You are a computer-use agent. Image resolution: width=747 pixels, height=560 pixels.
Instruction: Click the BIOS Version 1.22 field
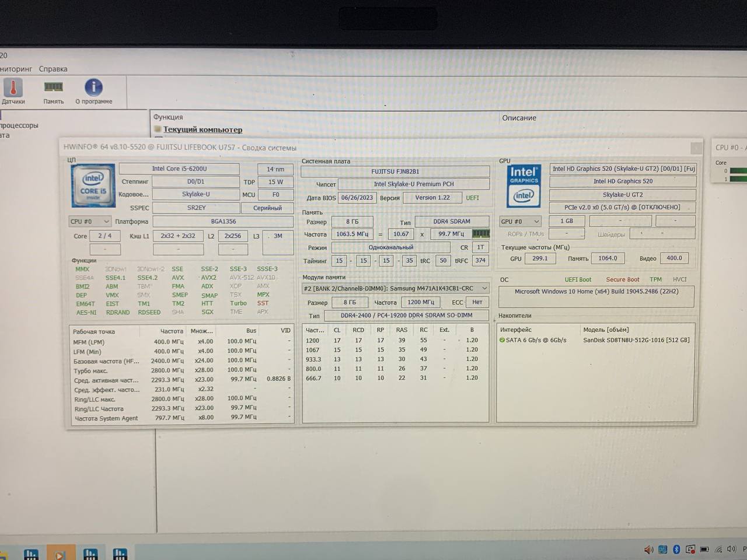432,198
